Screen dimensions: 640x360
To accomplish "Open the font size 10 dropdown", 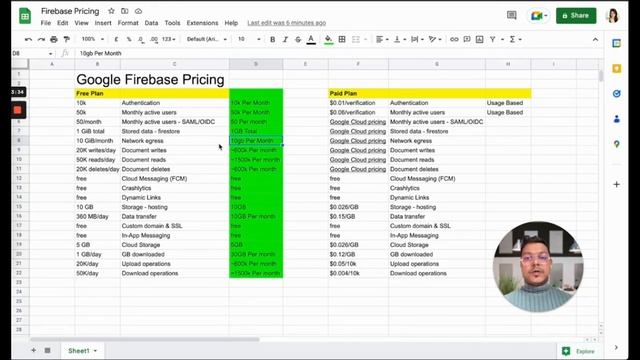I will [249, 39].
